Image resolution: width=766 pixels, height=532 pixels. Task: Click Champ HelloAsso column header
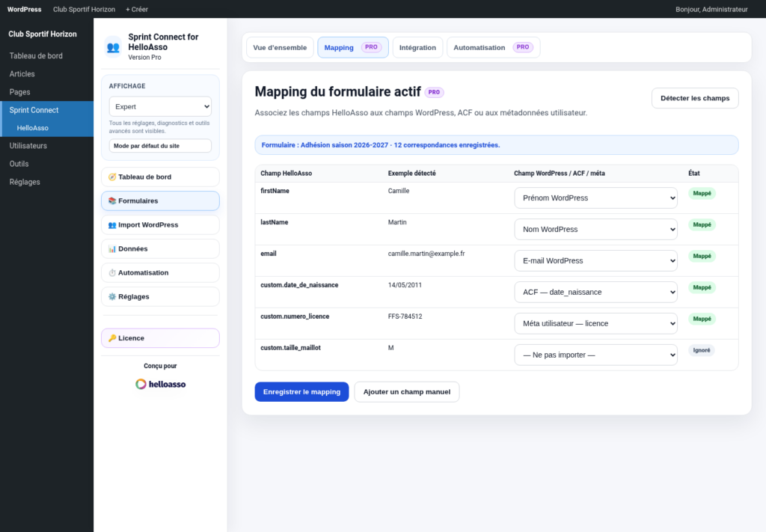[x=287, y=174]
